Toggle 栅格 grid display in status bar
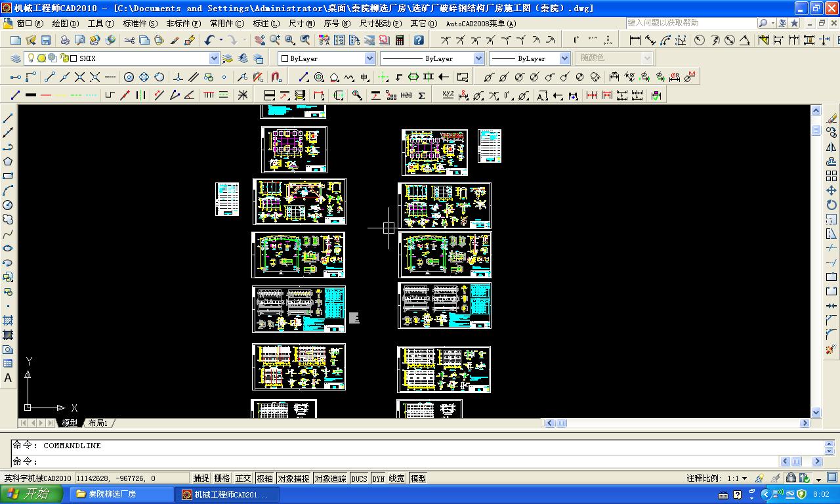The height and width of the screenshot is (504, 840). point(222,478)
